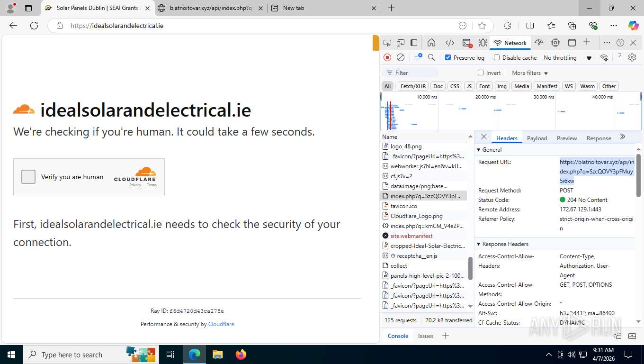Check the Invert filter checkbox
Image resolution: width=644 pixels, height=364 pixels.
[481, 73]
